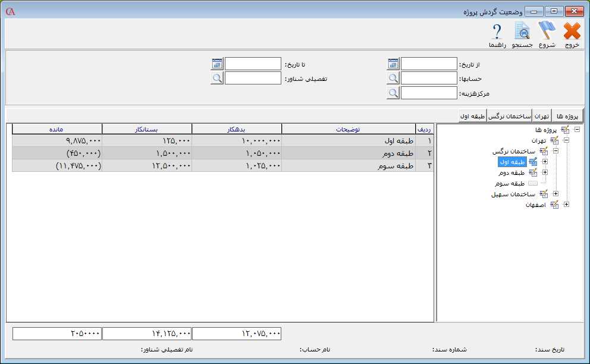Open the Search (جستجو) toolbar tool

tap(522, 34)
